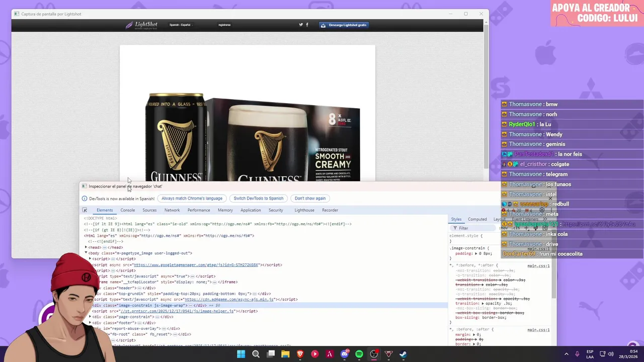Show hidden system tray icons chevron
This screenshot has width=644, height=362.
coord(566,354)
